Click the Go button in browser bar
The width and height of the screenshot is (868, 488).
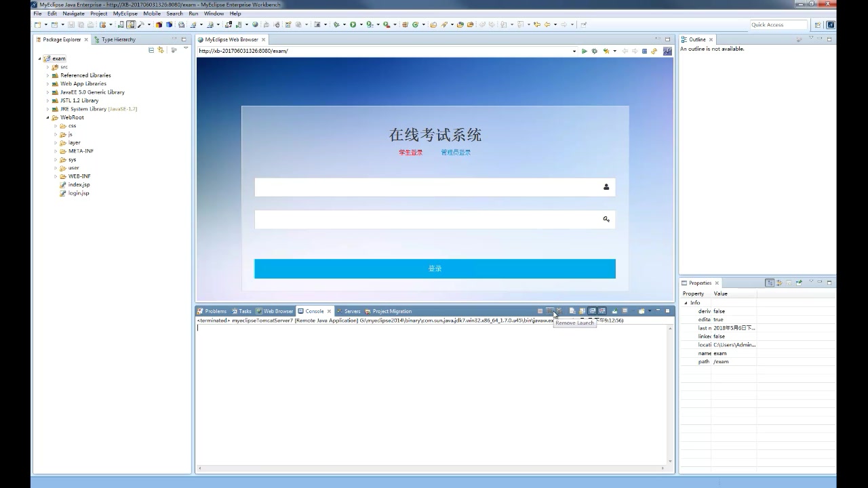pos(584,51)
